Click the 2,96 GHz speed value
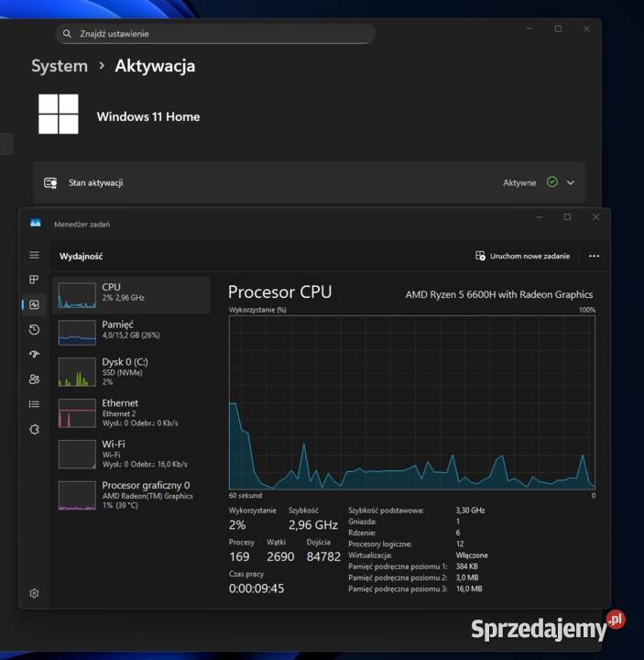 pyautogui.click(x=313, y=525)
